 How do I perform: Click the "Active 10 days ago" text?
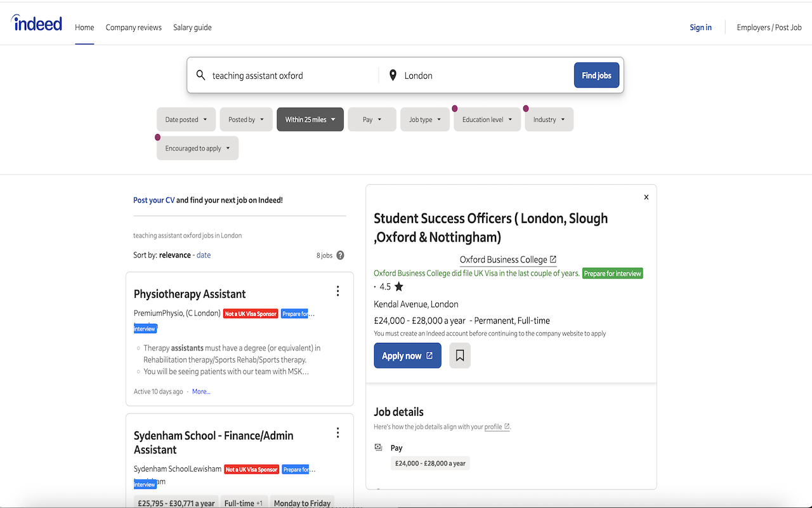[x=159, y=392]
